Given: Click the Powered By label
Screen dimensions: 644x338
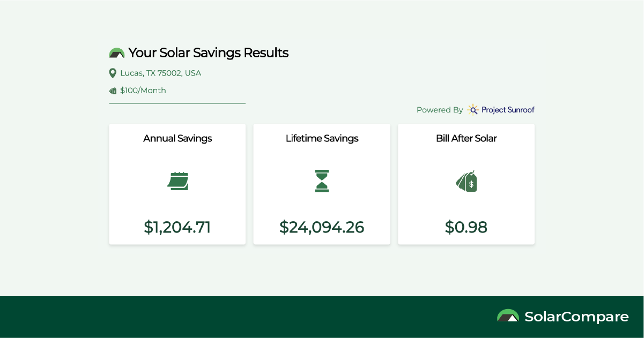Looking at the screenshot, I should 439,110.
